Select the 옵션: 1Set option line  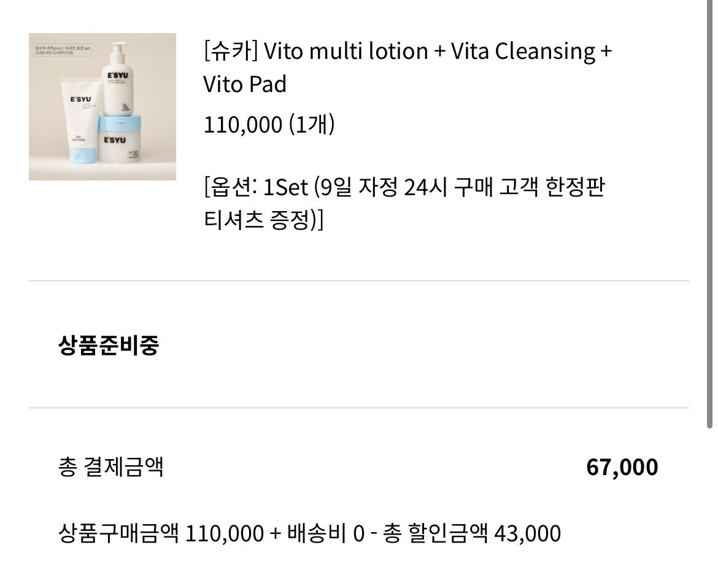(x=255, y=187)
